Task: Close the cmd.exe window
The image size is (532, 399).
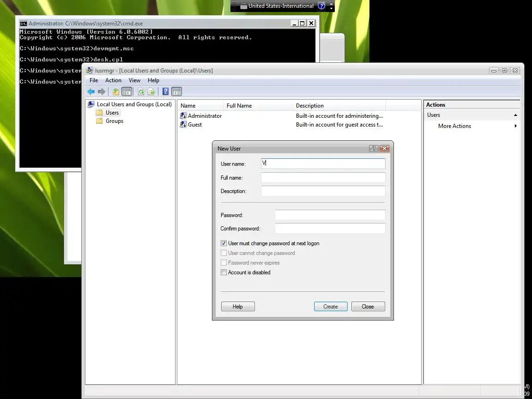Action: (311, 24)
